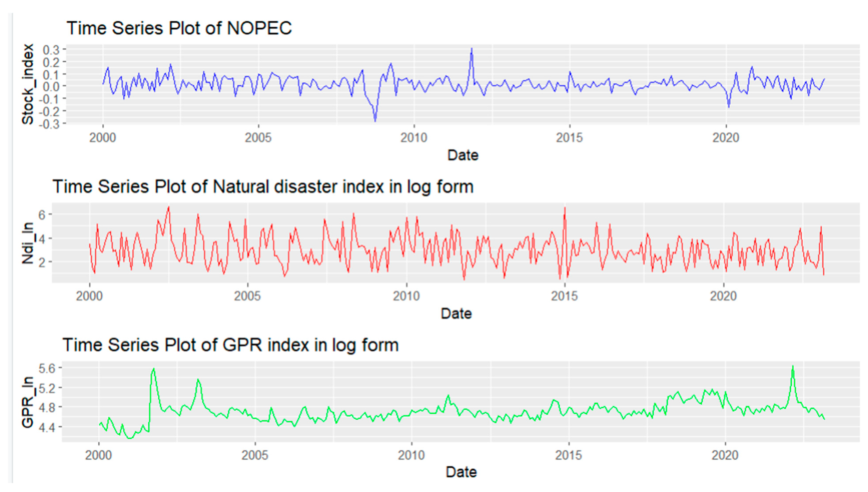Select the 2000 tick on NOPEC x-axis
This screenshot has width=868, height=492.
[103, 138]
